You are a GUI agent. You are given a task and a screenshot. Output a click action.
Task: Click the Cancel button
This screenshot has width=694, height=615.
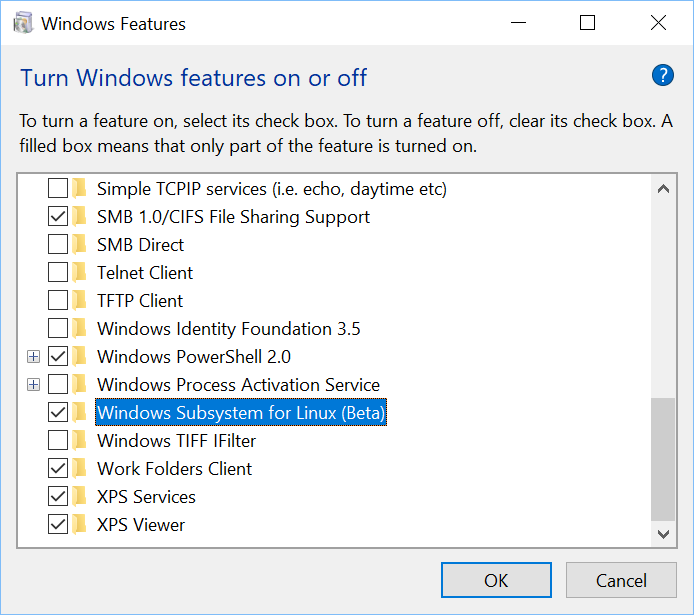pyautogui.click(x=621, y=580)
